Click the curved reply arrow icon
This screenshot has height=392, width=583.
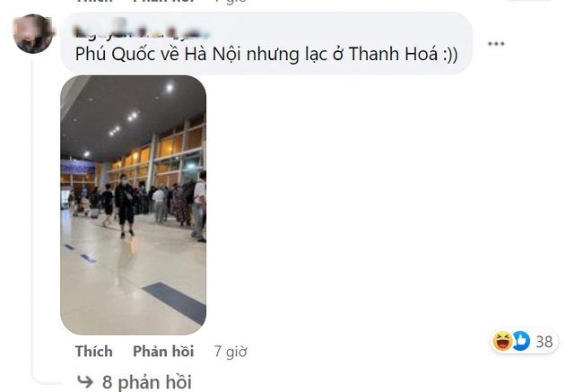pos(85,382)
